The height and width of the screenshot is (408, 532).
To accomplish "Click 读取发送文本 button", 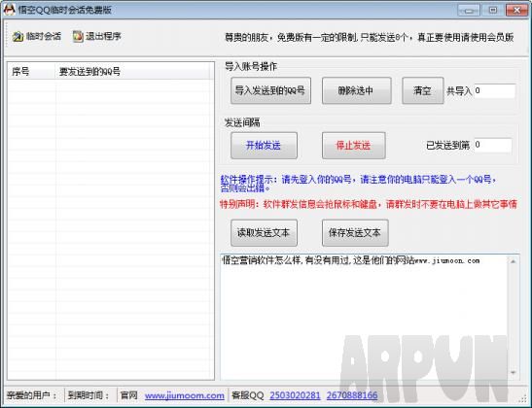I will [x=264, y=233].
